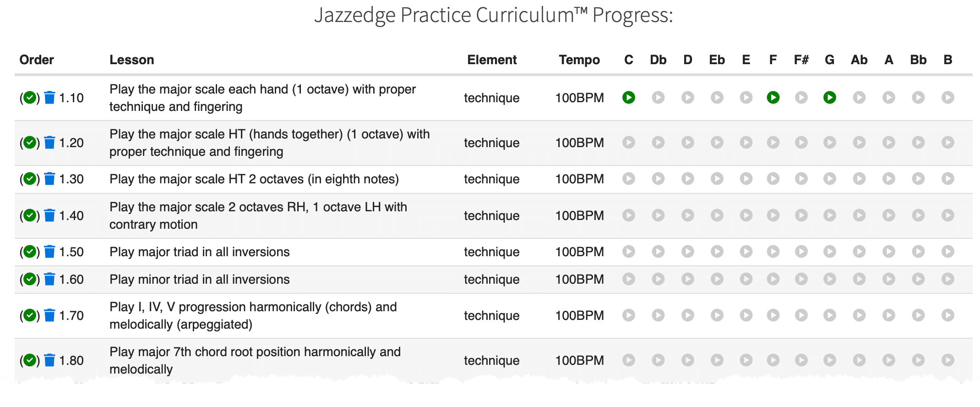Screen dimensions: 980x407
Task: Toggle completion checkmark for lesson 1.60
Action: 30,279
